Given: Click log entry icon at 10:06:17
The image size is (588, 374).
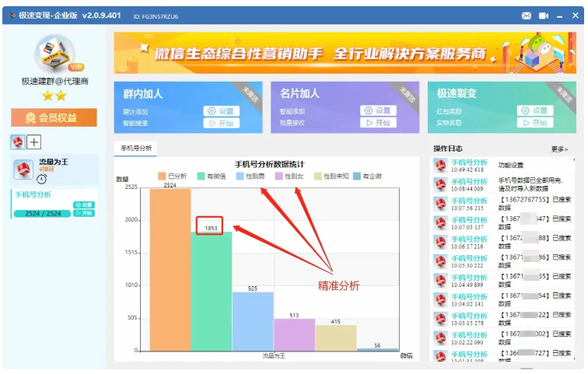Looking at the screenshot, I should [441, 243].
